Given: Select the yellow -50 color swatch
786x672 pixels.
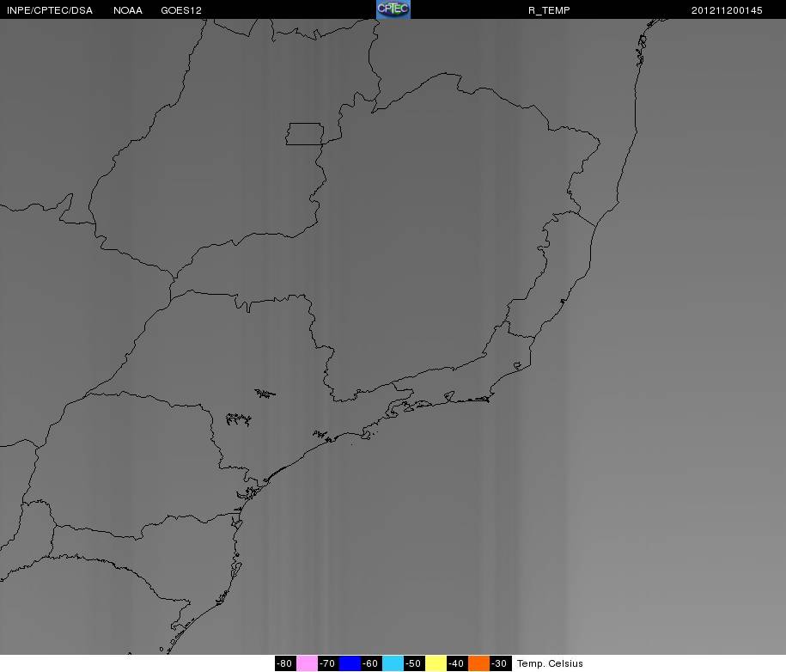Looking at the screenshot, I should click(436, 663).
